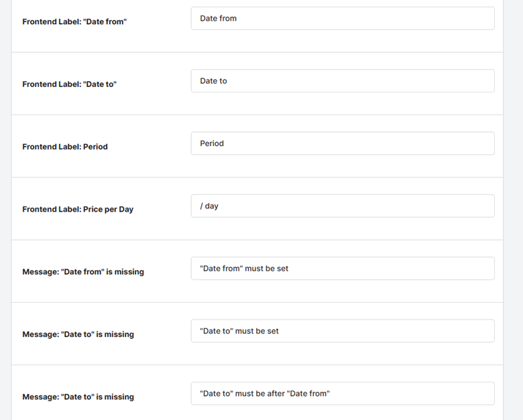This screenshot has width=523, height=420.
Task: Click the "Date to" value text in the second field
Action: [213, 80]
